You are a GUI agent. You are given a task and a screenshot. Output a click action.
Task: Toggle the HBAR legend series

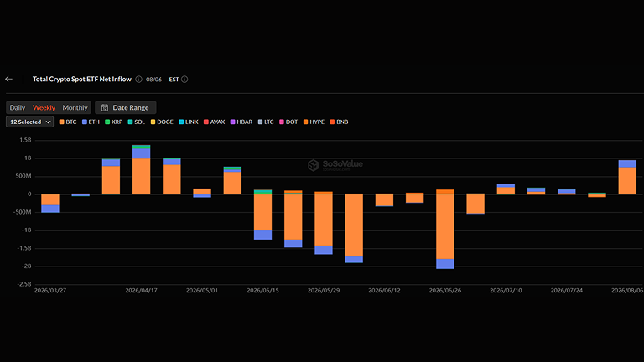coord(241,122)
